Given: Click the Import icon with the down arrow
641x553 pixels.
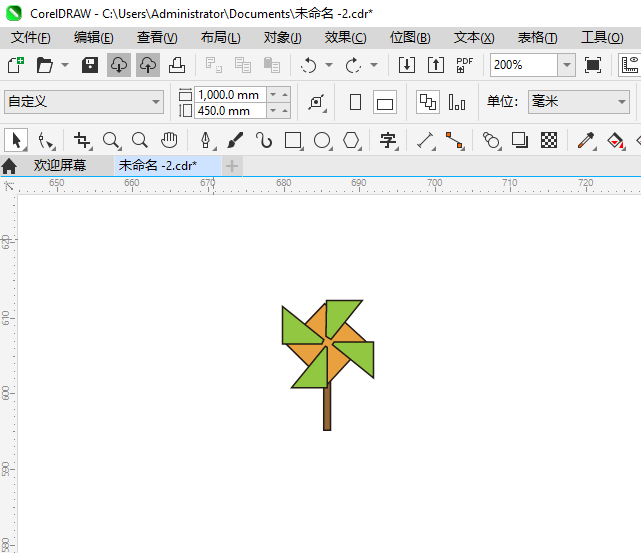Looking at the screenshot, I should pyautogui.click(x=407, y=65).
